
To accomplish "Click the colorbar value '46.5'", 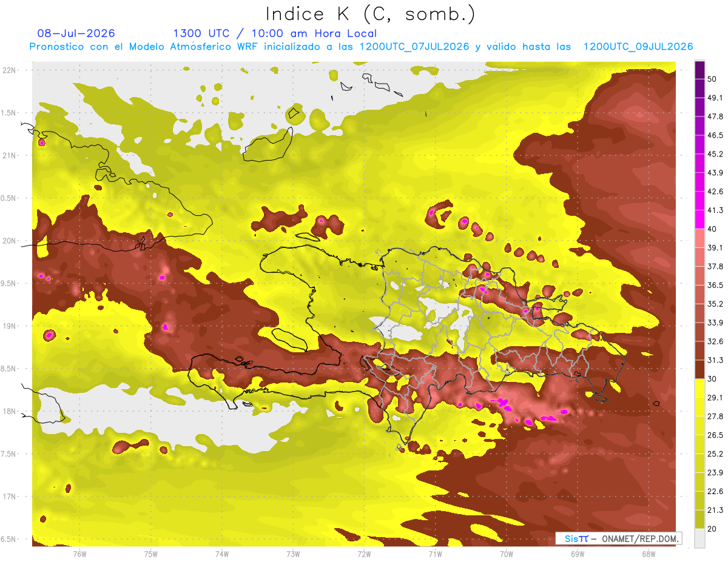I will coord(715,135).
